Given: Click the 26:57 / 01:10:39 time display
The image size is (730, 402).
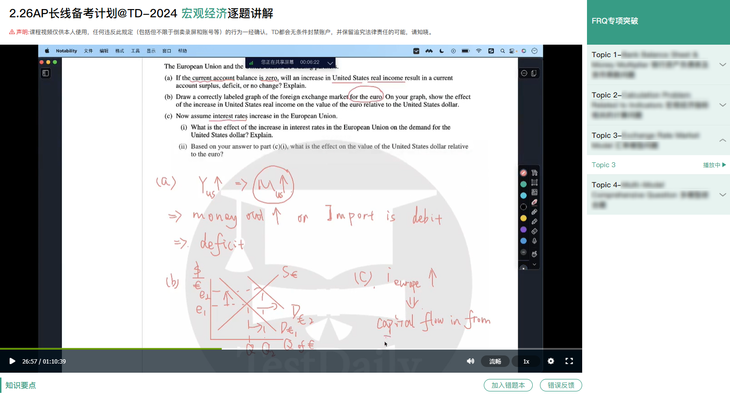Looking at the screenshot, I should pyautogui.click(x=44, y=361).
